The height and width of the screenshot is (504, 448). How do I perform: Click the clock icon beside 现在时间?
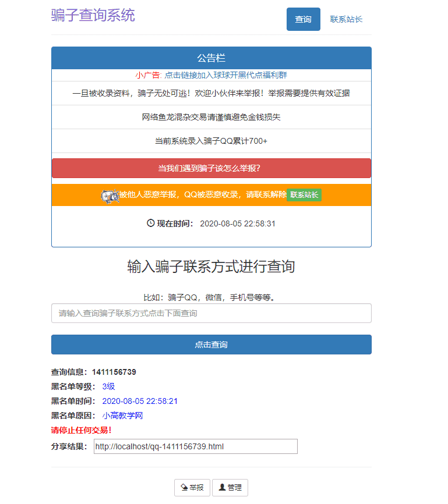click(x=151, y=223)
